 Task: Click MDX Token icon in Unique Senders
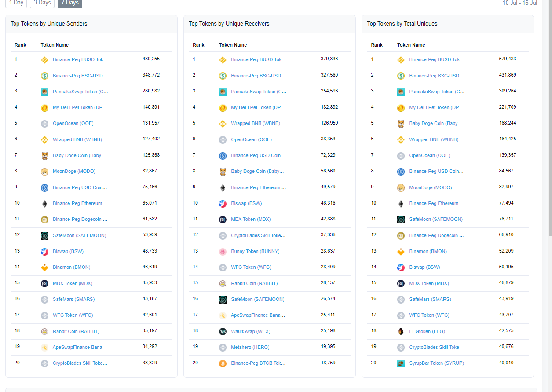point(44,283)
